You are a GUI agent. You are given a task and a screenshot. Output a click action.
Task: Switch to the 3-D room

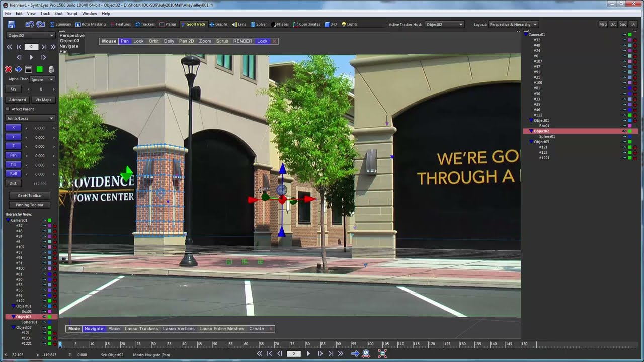point(331,24)
